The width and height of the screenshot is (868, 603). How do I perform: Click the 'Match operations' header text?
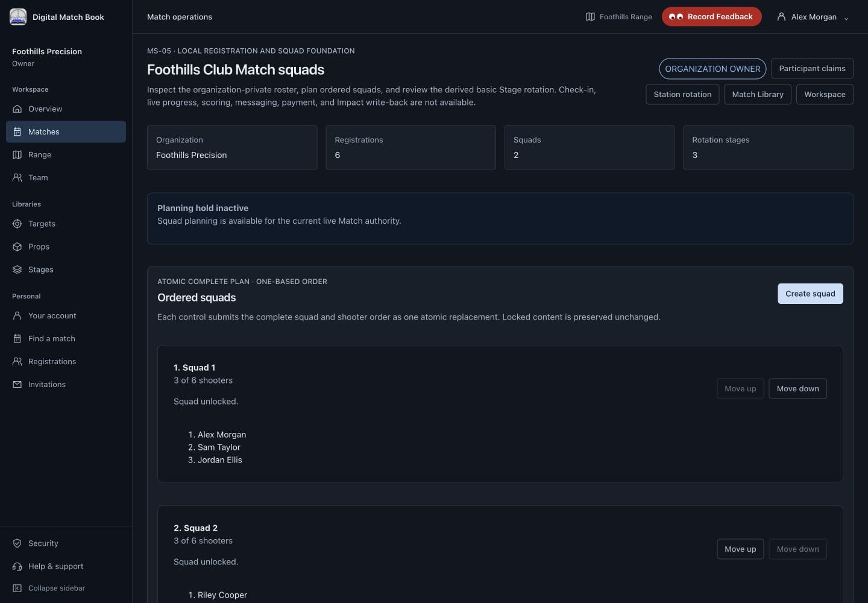click(x=180, y=17)
